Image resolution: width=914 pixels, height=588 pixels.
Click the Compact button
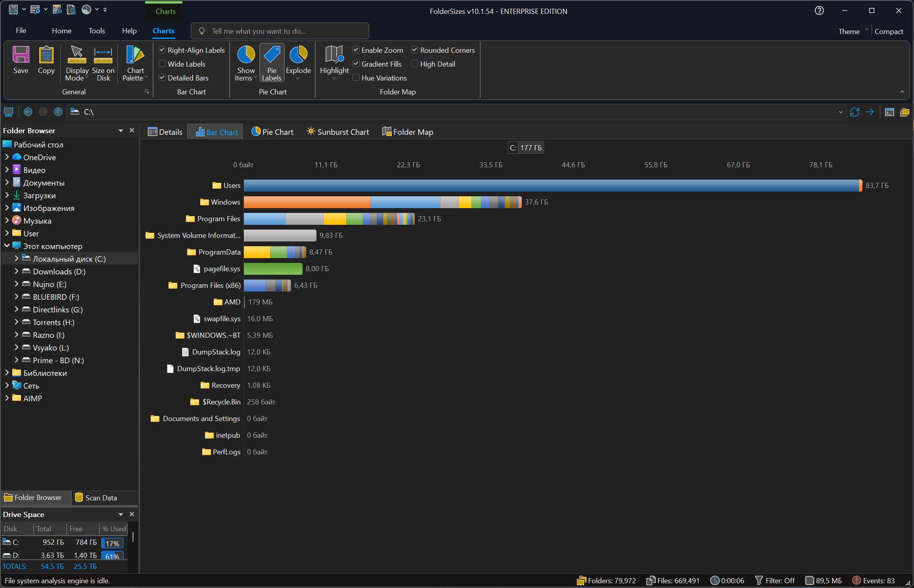(889, 31)
